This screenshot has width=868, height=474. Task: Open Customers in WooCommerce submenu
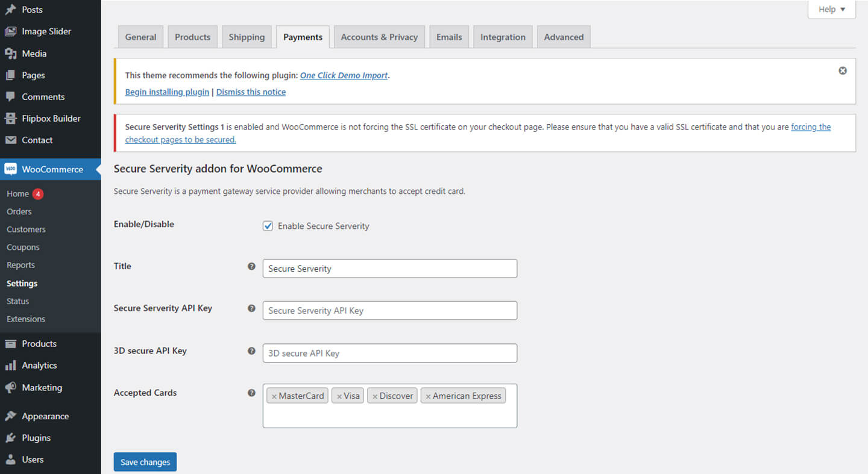tap(26, 229)
